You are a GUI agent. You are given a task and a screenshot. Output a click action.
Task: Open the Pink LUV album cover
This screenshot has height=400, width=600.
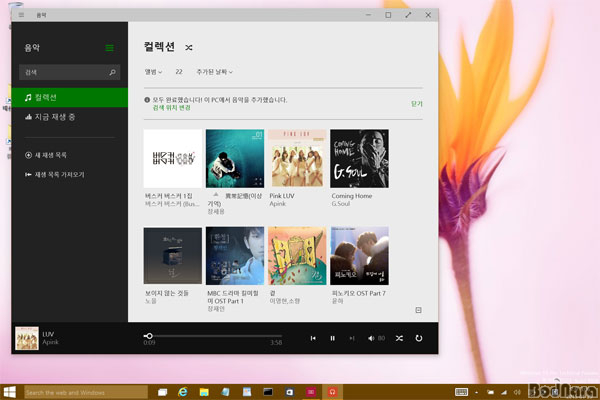297,158
